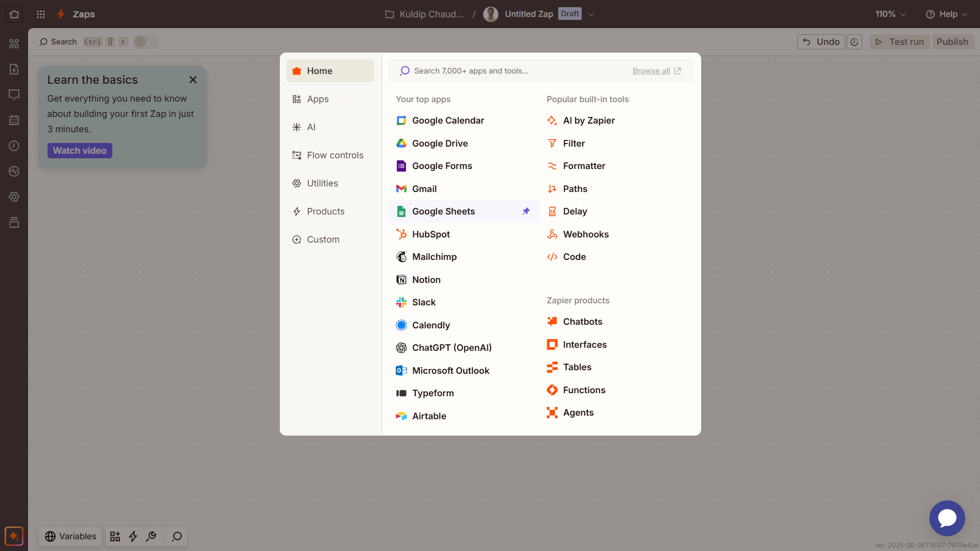Viewport: 980px width, 551px height.
Task: Click the add step grid icon in bottom toolbar
Action: pyautogui.click(x=115, y=536)
